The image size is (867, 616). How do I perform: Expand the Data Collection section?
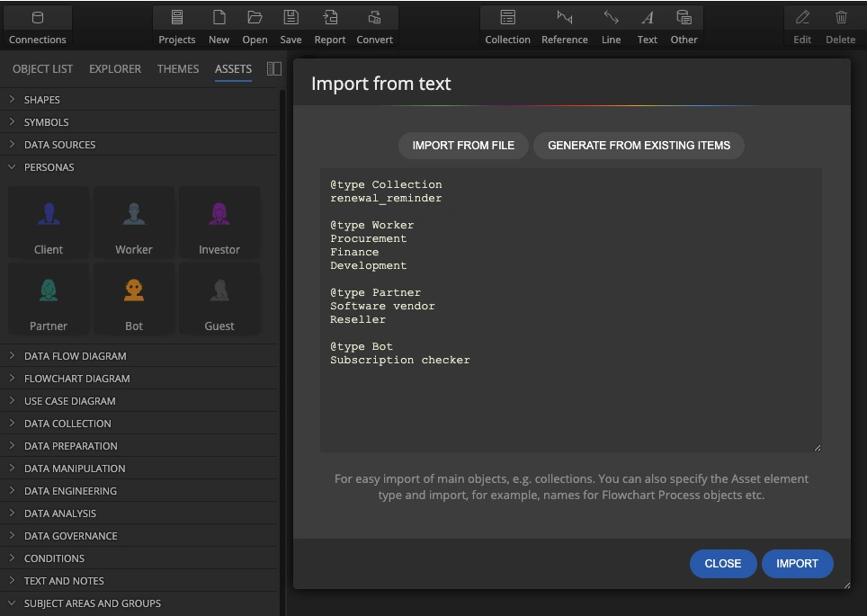tap(139, 424)
